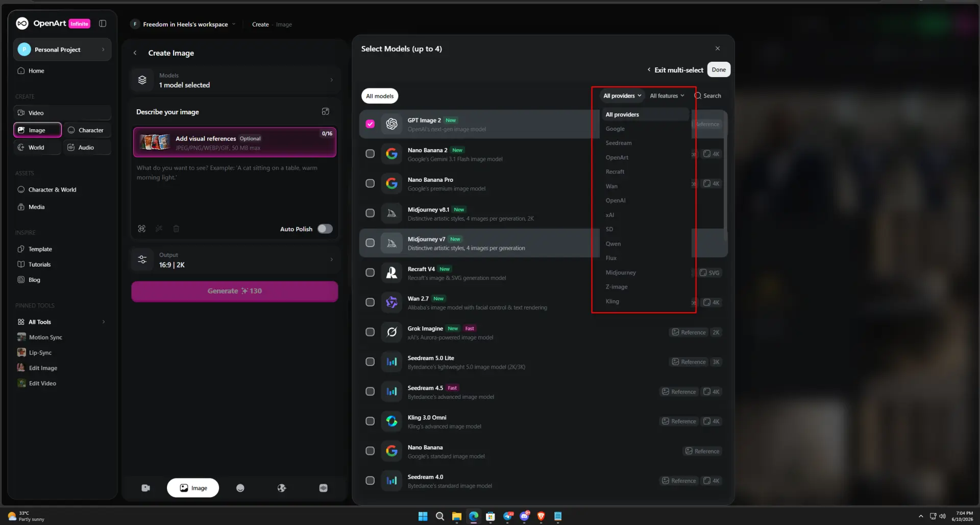Viewport: 980px width, 525px height.
Task: Check the Recraft V4 checkbox
Action: tap(370, 273)
